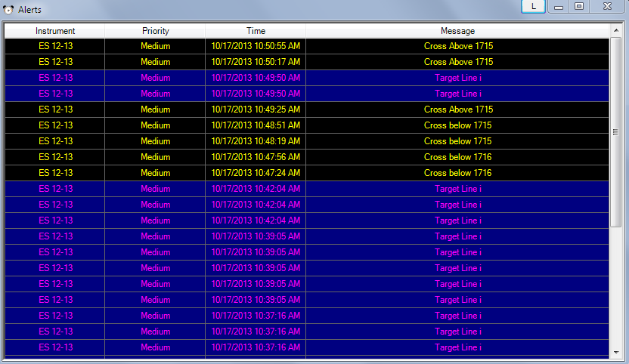Click ES 12-13 in 10:47:24 row
The width and height of the screenshot is (629, 364).
56,173
